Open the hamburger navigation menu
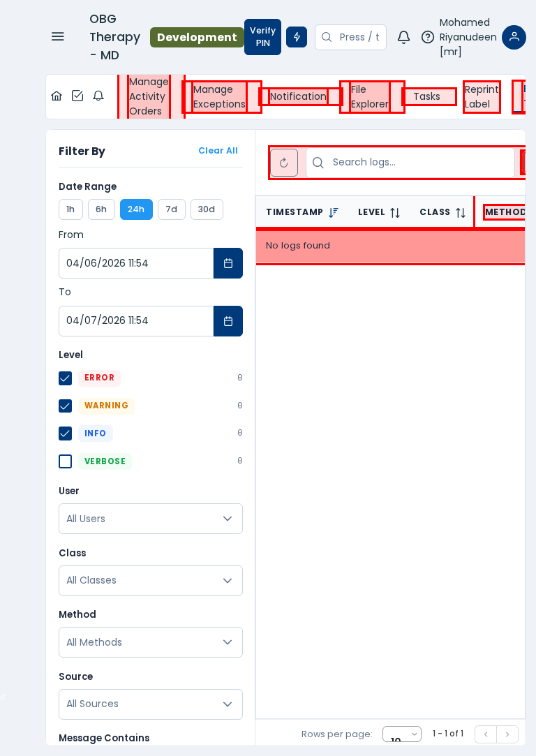This screenshot has width=536, height=756. point(58,37)
